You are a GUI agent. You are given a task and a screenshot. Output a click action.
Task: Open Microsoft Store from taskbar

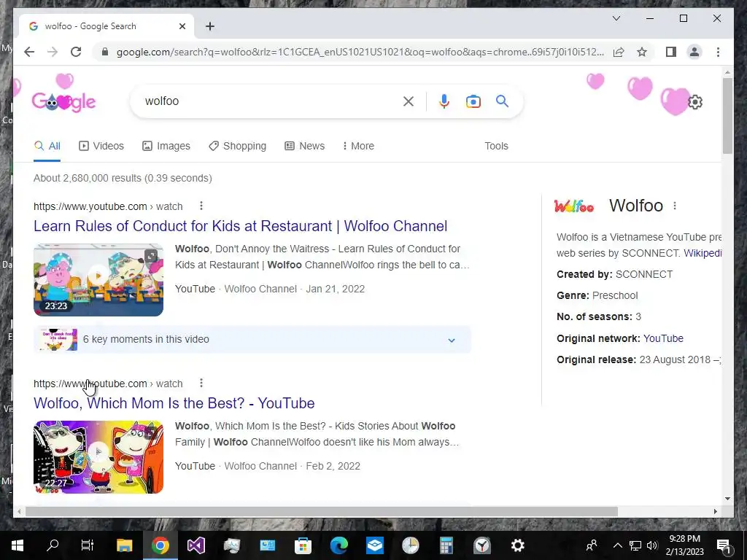pos(303,545)
